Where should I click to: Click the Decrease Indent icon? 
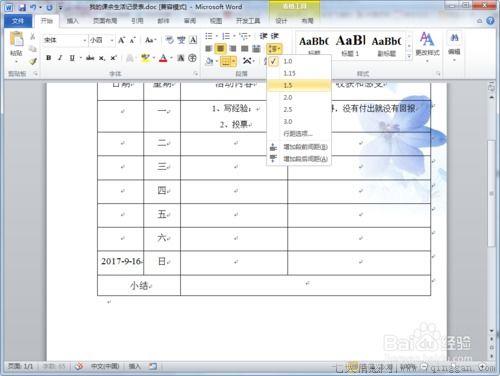[x=263, y=36]
